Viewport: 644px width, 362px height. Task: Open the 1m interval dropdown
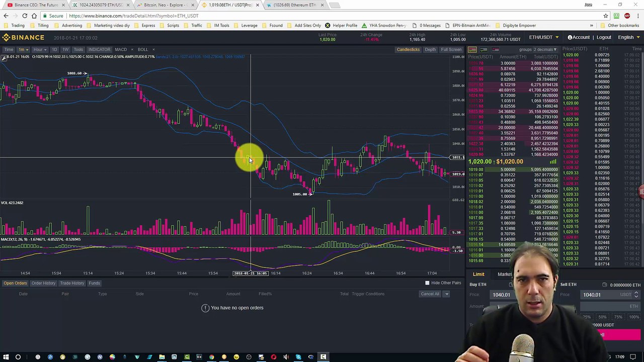(23, 49)
